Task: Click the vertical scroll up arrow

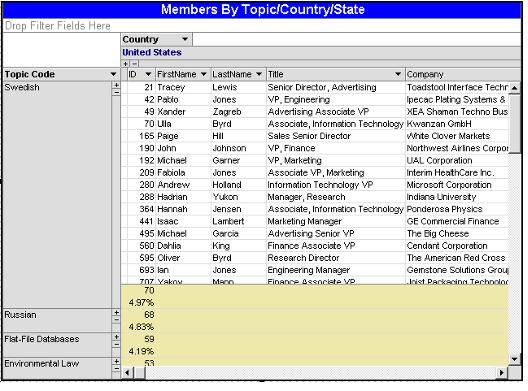Action: pyautogui.click(x=514, y=88)
